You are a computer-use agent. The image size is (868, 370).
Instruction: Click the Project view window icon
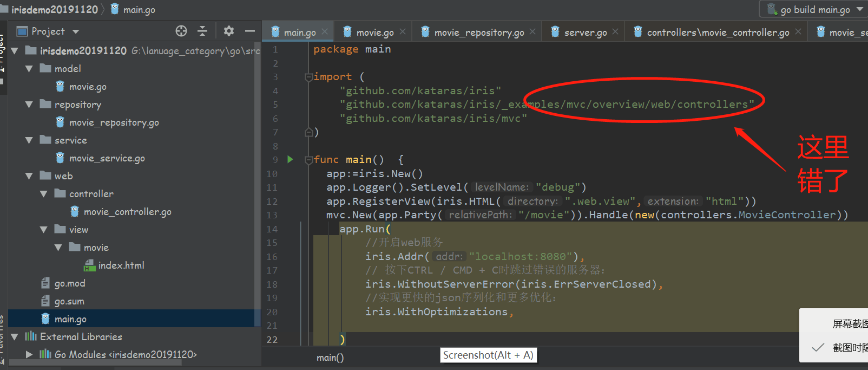click(x=22, y=31)
